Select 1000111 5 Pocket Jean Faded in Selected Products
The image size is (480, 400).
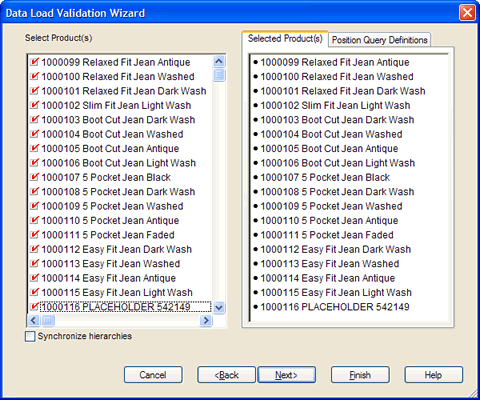tap(323, 235)
